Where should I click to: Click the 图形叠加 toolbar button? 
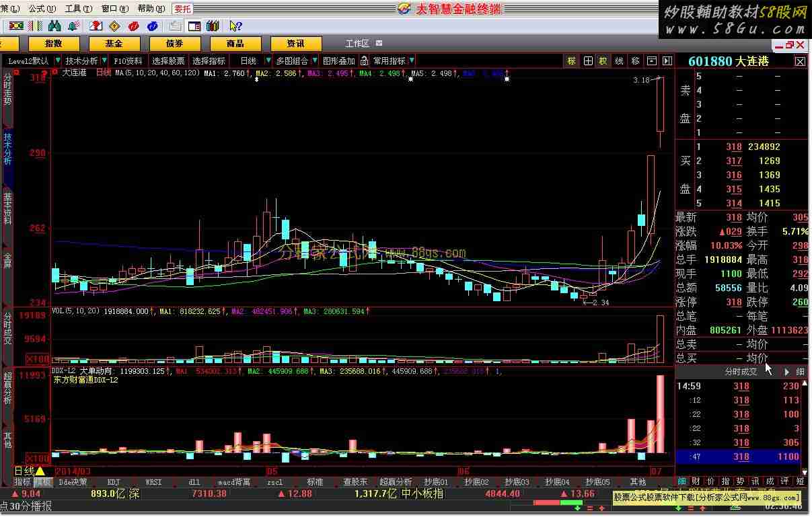click(339, 61)
